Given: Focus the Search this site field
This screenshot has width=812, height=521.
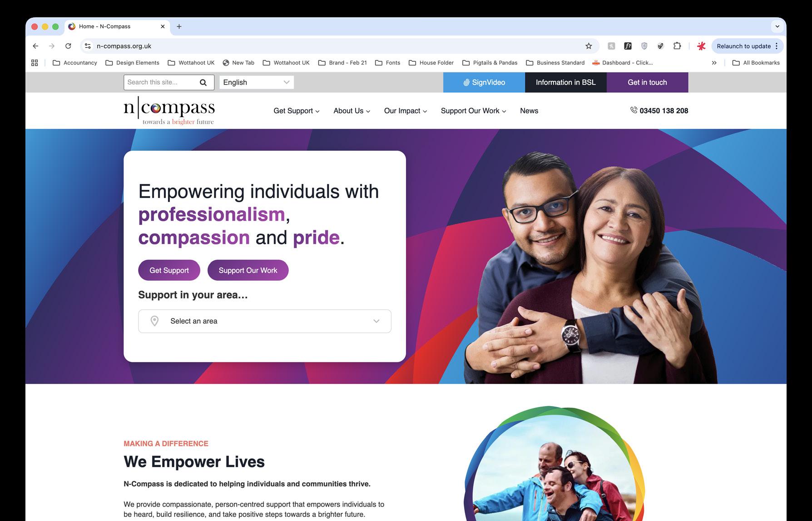Looking at the screenshot, I should (161, 82).
